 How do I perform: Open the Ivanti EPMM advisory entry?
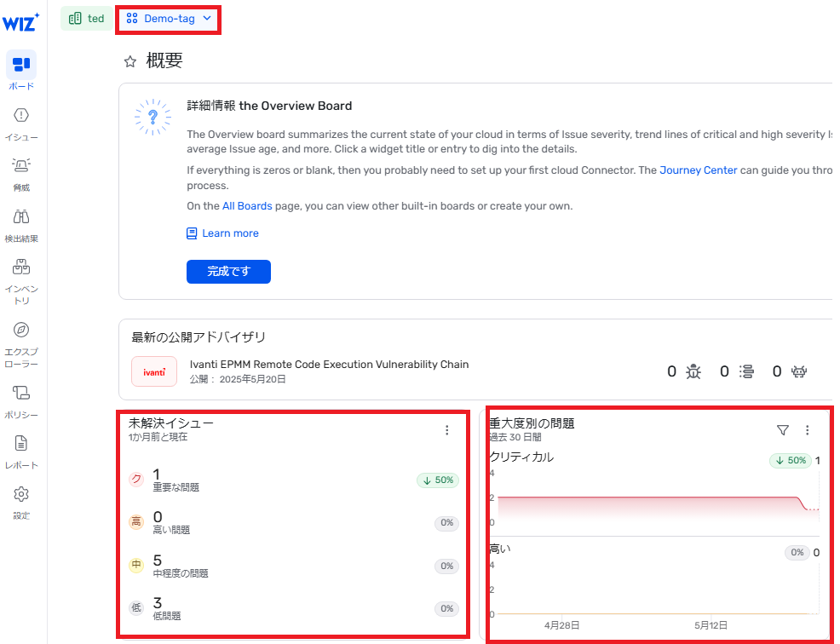click(329, 365)
